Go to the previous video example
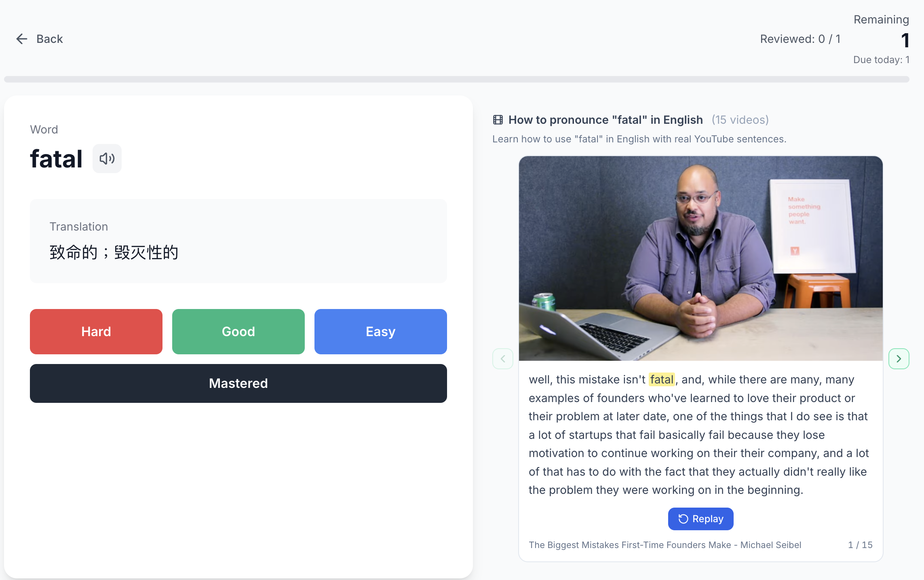 503,359
